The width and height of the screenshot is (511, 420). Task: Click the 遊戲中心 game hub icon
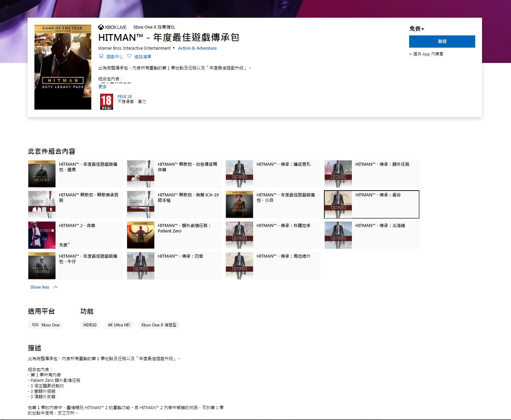[101, 56]
